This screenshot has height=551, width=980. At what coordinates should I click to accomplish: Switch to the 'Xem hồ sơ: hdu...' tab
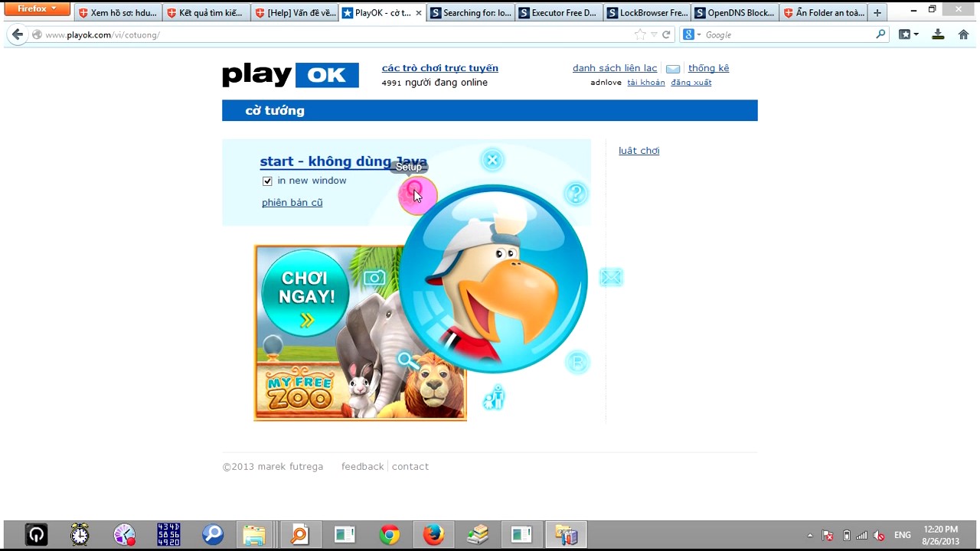click(x=118, y=13)
